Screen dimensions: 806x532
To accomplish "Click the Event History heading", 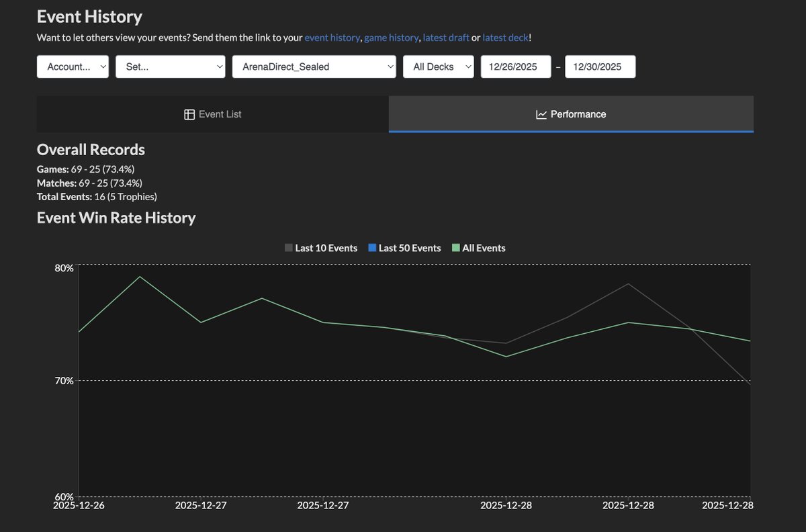I will [89, 16].
